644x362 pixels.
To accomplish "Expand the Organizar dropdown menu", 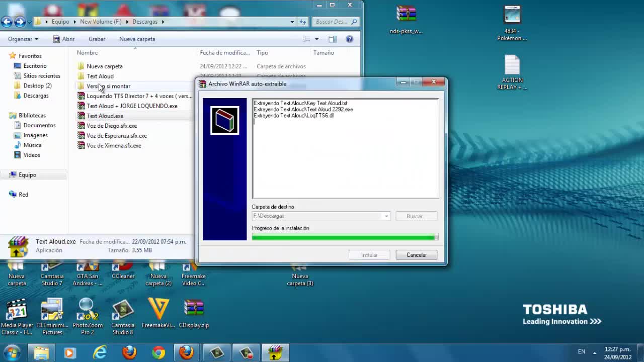I will 23,39.
